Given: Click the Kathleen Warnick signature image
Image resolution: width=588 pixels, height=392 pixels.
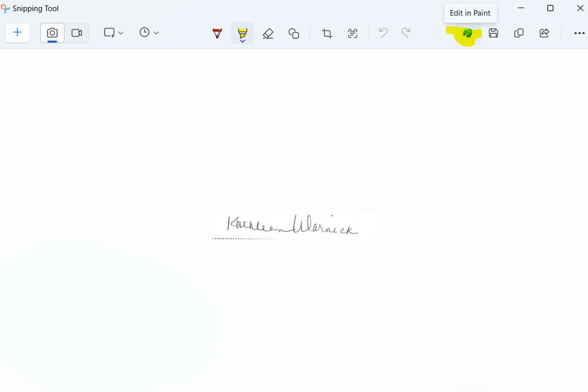Looking at the screenshot, I should [x=295, y=225].
